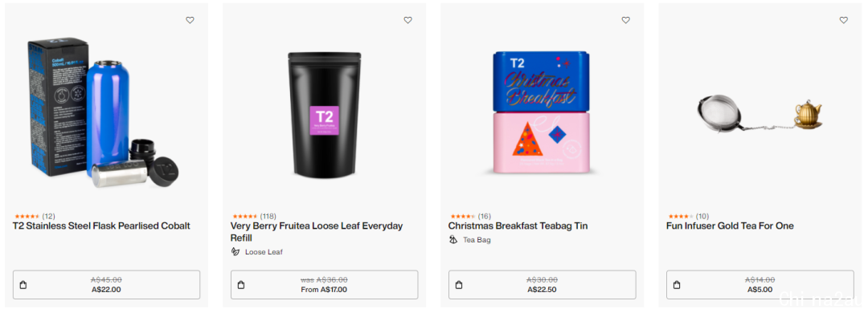
Task: Click bag icon for Christmas Breakfast tin
Action: [458, 285]
